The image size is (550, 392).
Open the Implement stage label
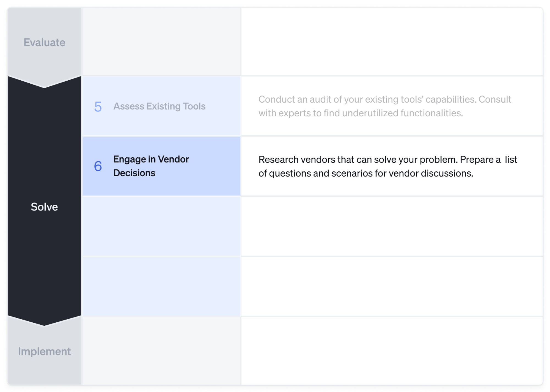44,351
